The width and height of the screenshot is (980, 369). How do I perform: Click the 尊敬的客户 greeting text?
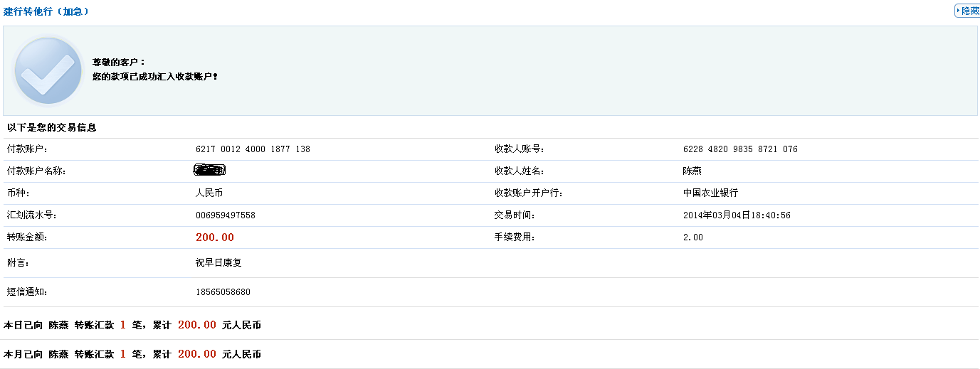119,63
